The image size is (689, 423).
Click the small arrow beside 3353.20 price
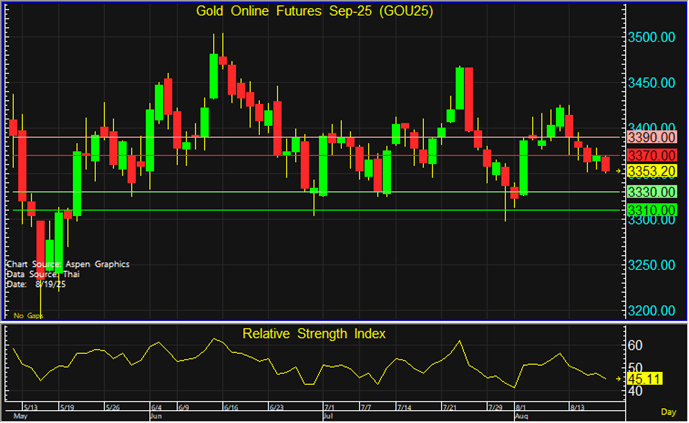click(619, 172)
